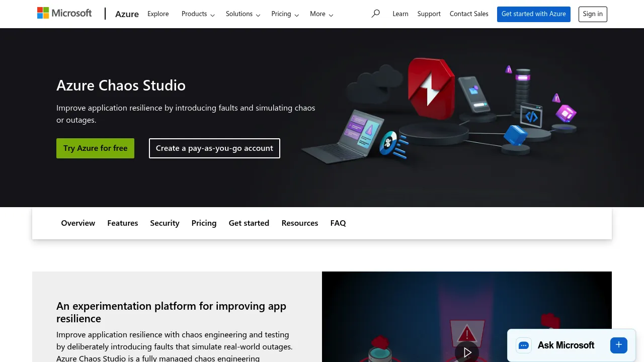
Task: Click the Sign in button
Action: 593,14
